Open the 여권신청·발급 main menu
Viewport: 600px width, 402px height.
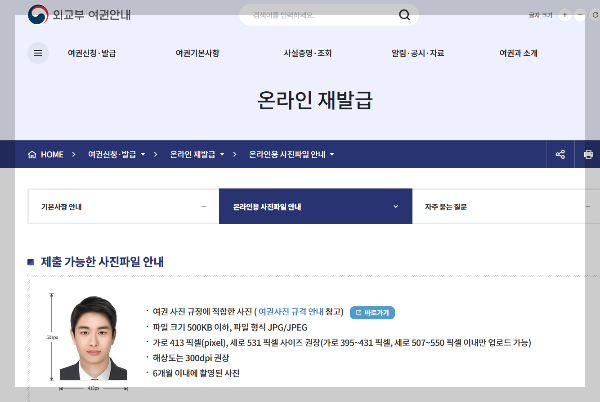[91, 53]
